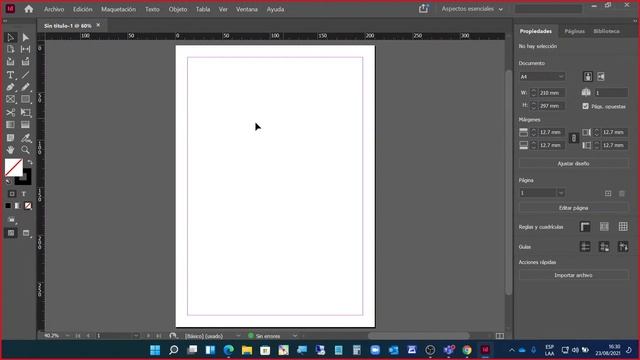The height and width of the screenshot is (360, 640).
Task: Select the Gradient Feather tool
Action: (x=26, y=124)
